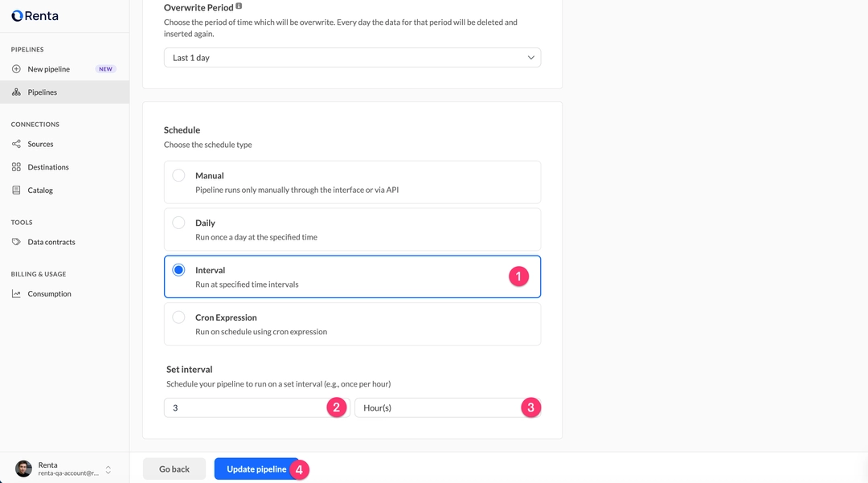Click the Sources connections icon

pos(17,144)
